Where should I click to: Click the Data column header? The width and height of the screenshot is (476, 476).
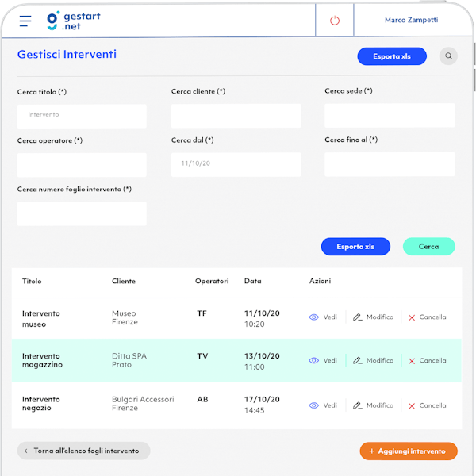(253, 281)
